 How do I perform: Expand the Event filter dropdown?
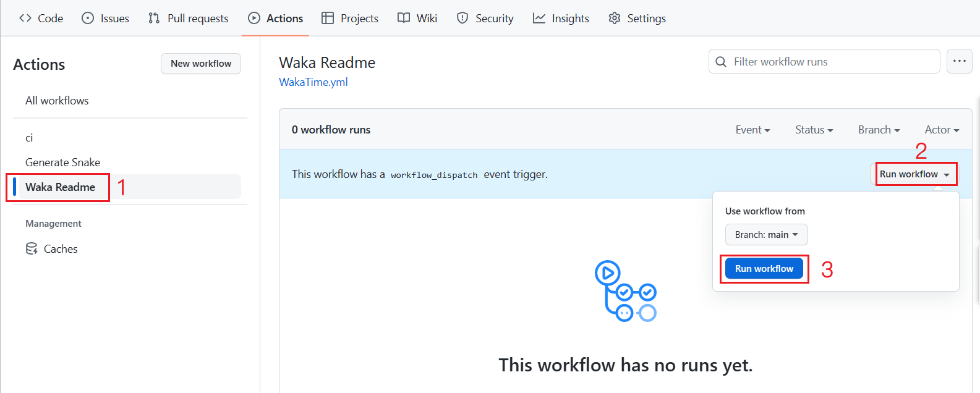click(752, 130)
